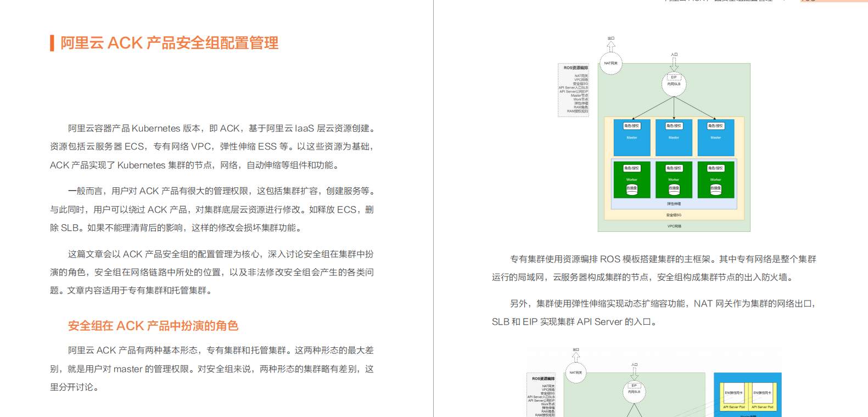Click the NAT网关 circle in the upper diagram
The width and height of the screenshot is (868, 417).
tap(611, 63)
